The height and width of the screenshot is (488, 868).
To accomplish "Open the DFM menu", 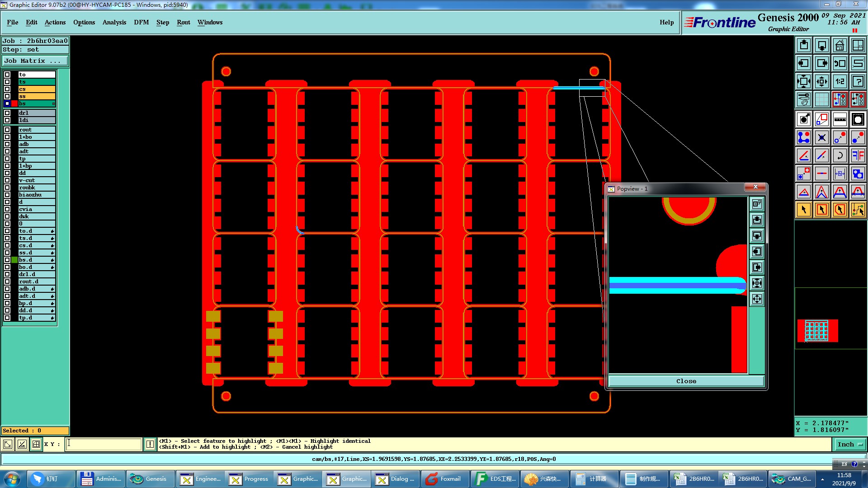I will coord(141,22).
